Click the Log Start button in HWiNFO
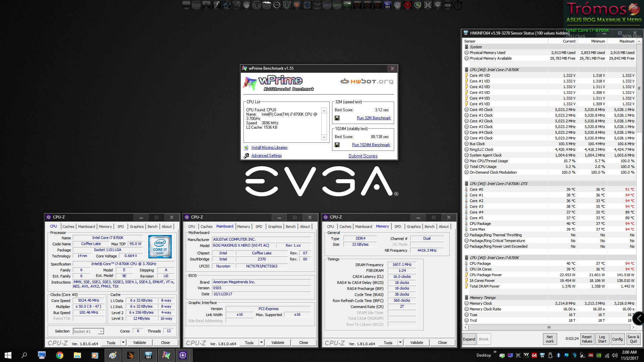The height and width of the screenshot is (362, 644). (x=602, y=339)
